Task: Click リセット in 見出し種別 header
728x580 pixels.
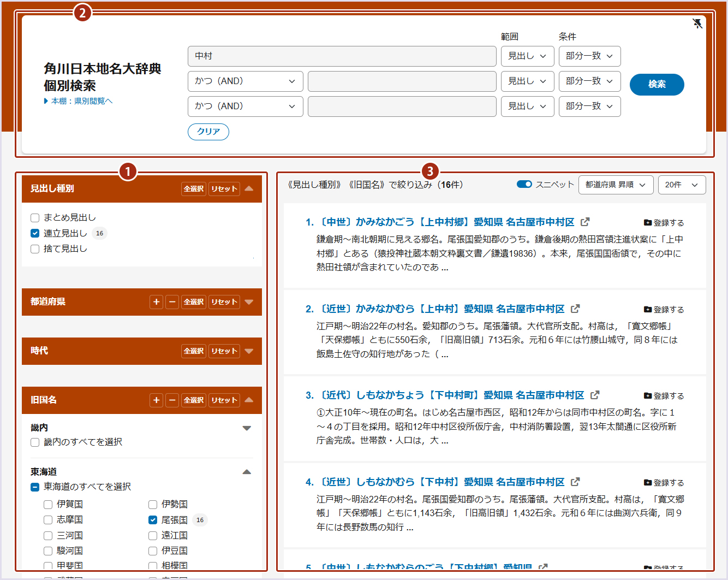Action: [x=224, y=189]
